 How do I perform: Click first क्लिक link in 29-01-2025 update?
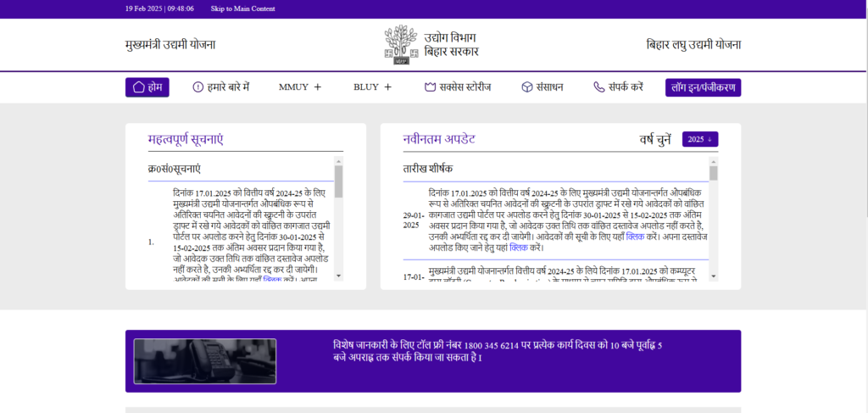pos(635,237)
